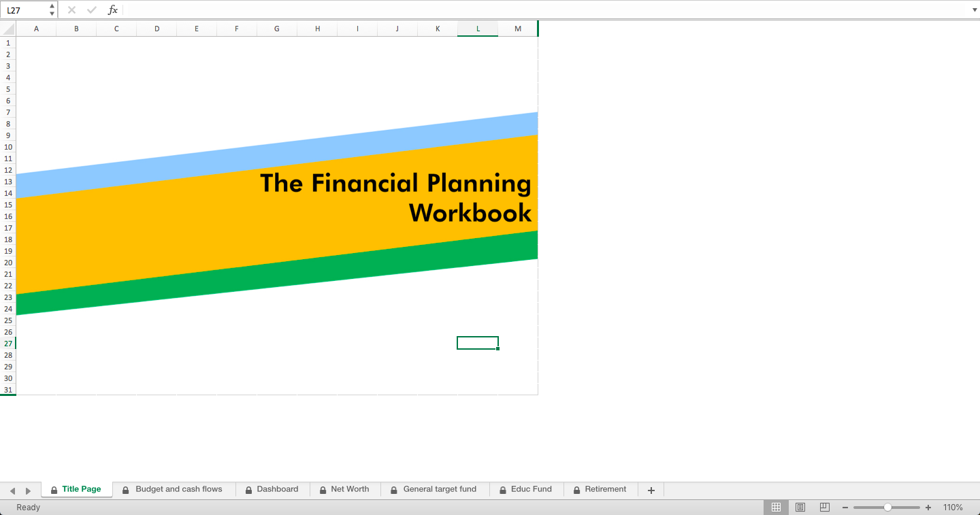Switch to the Educ Fund tab

(526, 489)
